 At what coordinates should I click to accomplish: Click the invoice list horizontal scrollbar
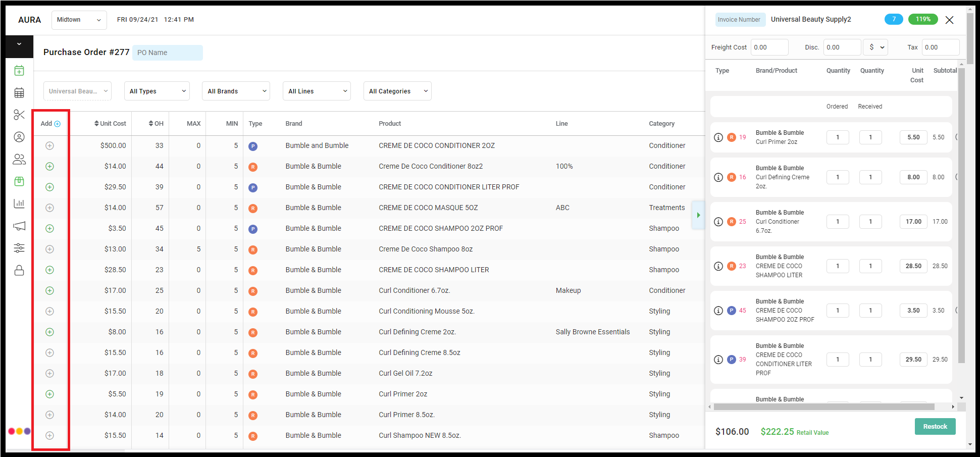pyautogui.click(x=824, y=407)
